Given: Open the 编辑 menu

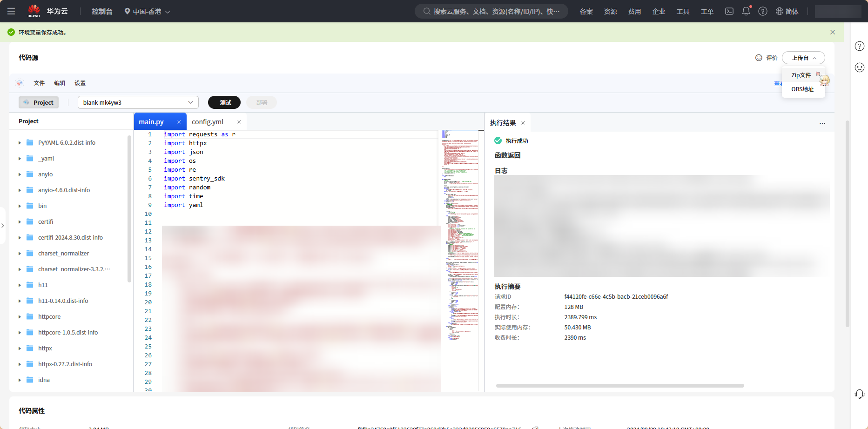Looking at the screenshot, I should tap(60, 83).
